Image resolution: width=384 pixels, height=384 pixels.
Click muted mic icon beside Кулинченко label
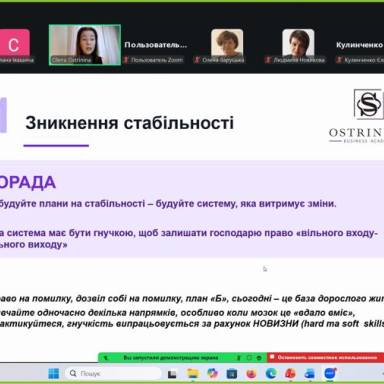point(339,60)
